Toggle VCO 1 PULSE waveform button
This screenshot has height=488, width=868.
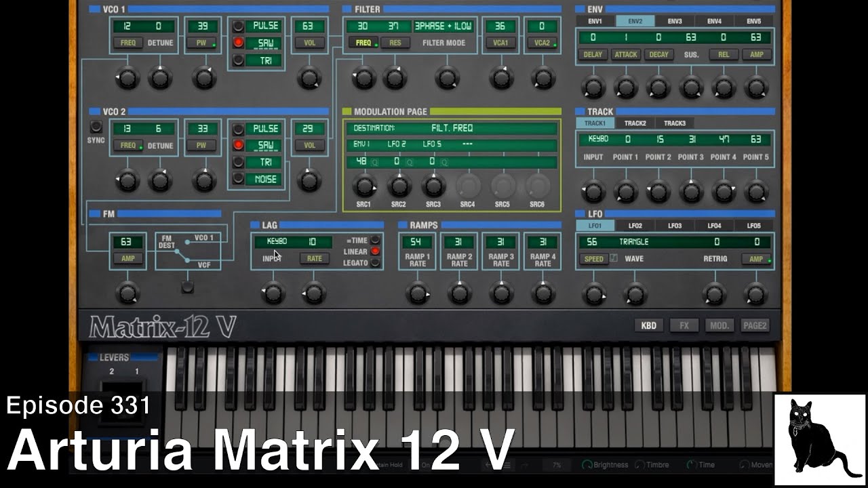coord(239,27)
